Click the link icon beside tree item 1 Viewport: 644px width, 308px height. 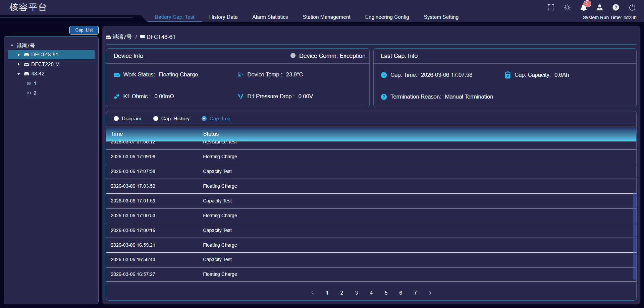[x=29, y=83]
